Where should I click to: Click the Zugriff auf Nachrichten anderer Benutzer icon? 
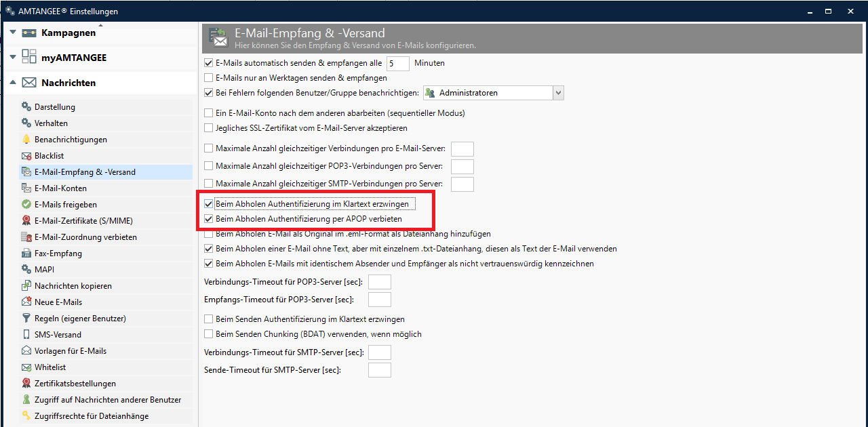[26, 400]
